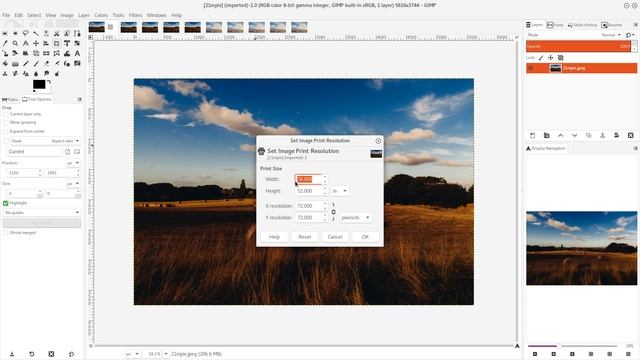This screenshot has width=640, height=360.
Task: Select the Gradient tool
Action: click(15, 64)
